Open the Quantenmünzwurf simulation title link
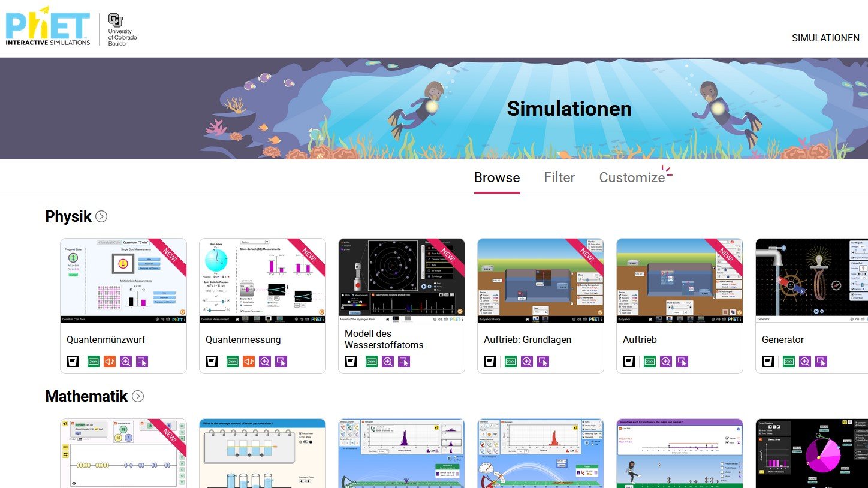The image size is (868, 488). tap(106, 339)
